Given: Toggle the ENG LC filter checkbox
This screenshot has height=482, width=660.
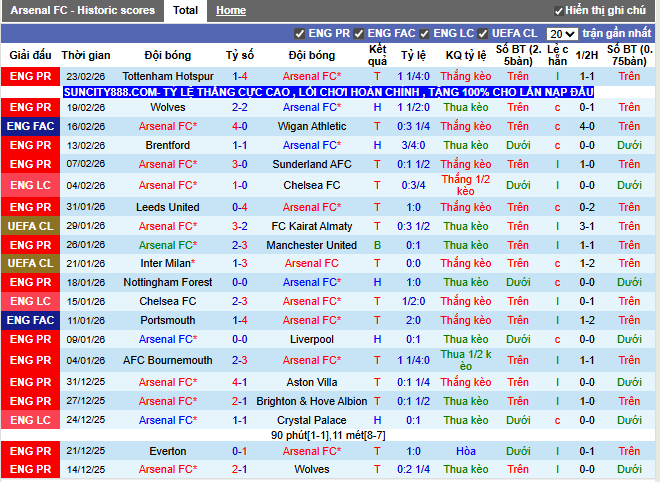Looking at the screenshot, I should pyautogui.click(x=425, y=34).
